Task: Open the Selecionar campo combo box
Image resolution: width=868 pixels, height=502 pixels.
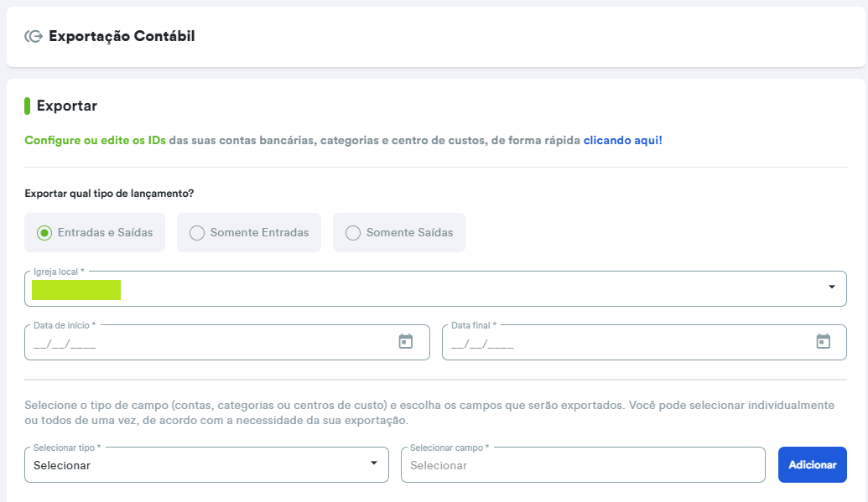Action: tap(582, 465)
